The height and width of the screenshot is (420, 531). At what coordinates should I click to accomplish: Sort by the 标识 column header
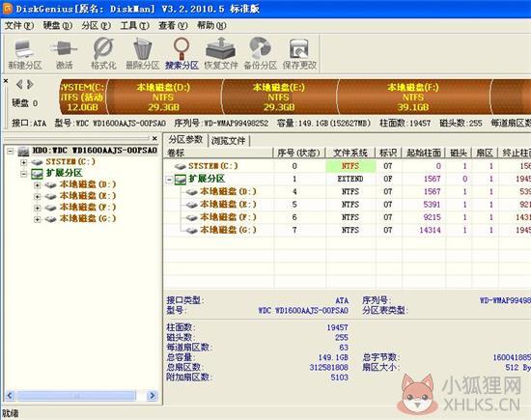389,154
